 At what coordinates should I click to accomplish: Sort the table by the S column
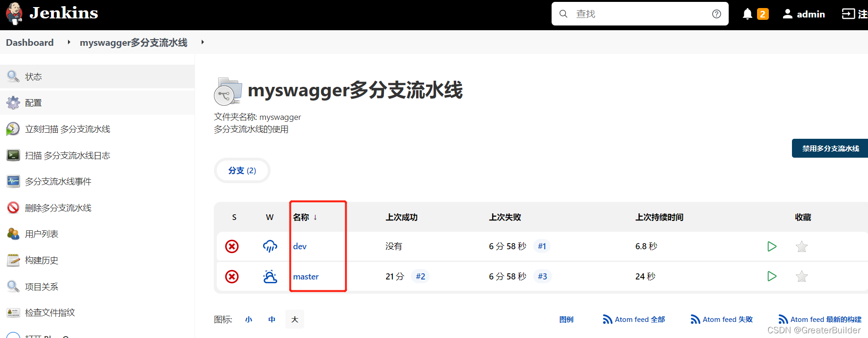[234, 217]
